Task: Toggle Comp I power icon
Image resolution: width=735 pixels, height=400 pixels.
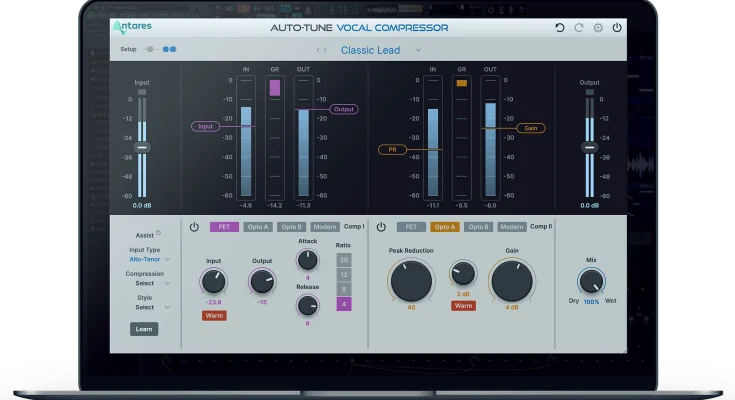Action: point(194,227)
